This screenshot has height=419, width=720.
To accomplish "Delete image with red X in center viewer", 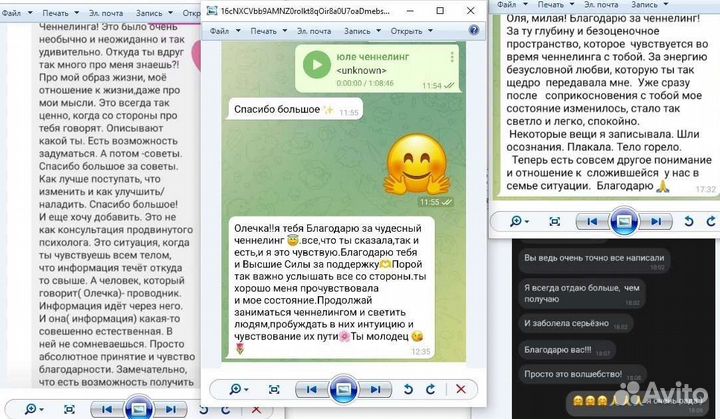I will 461,389.
